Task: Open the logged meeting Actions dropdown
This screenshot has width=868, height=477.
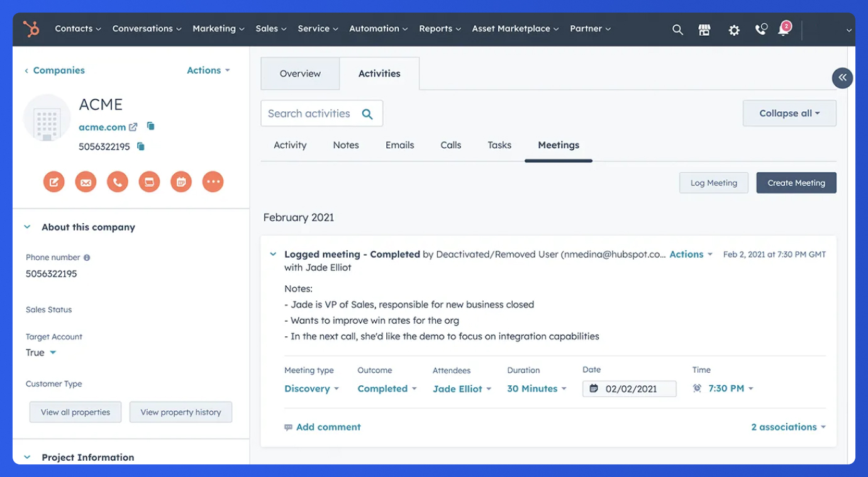Action: 691,255
